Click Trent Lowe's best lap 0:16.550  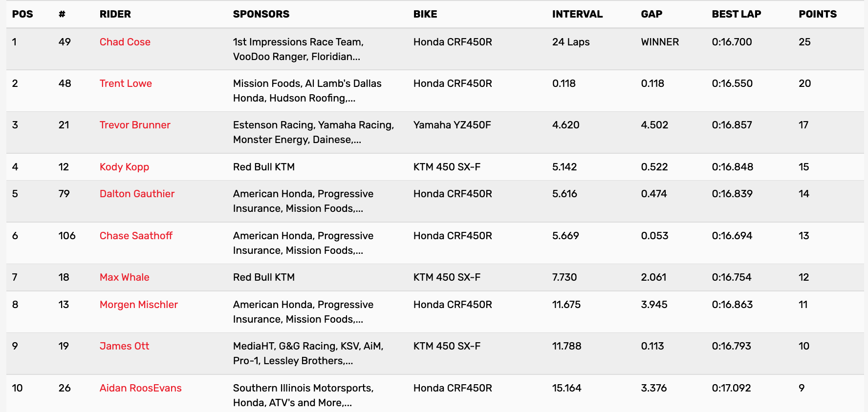[732, 83]
